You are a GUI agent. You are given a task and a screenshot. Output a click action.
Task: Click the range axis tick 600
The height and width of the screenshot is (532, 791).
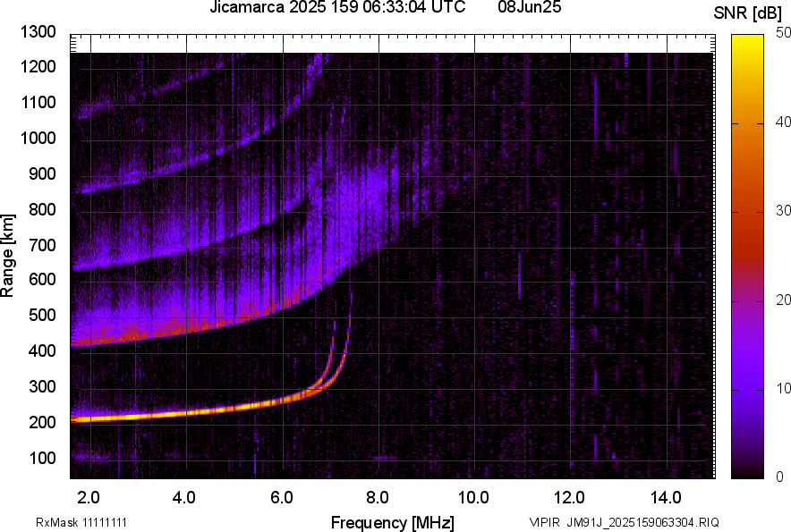[42, 279]
